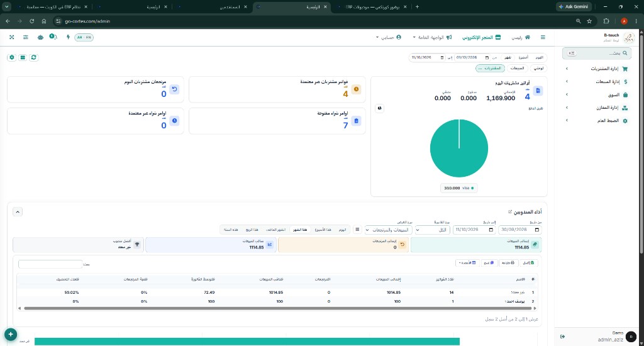Select أسبوع week period filter
644x346 pixels.
click(523, 57)
